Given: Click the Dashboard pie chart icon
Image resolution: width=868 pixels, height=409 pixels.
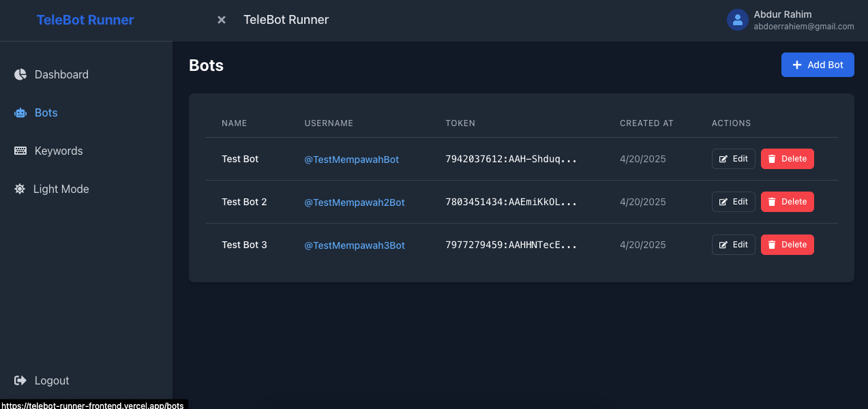Looking at the screenshot, I should [x=20, y=74].
